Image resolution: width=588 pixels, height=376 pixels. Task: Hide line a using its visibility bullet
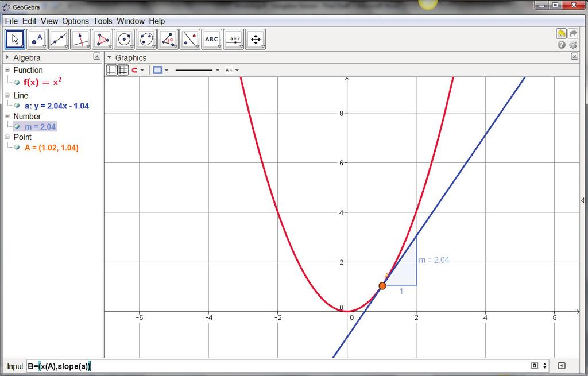click(x=17, y=106)
